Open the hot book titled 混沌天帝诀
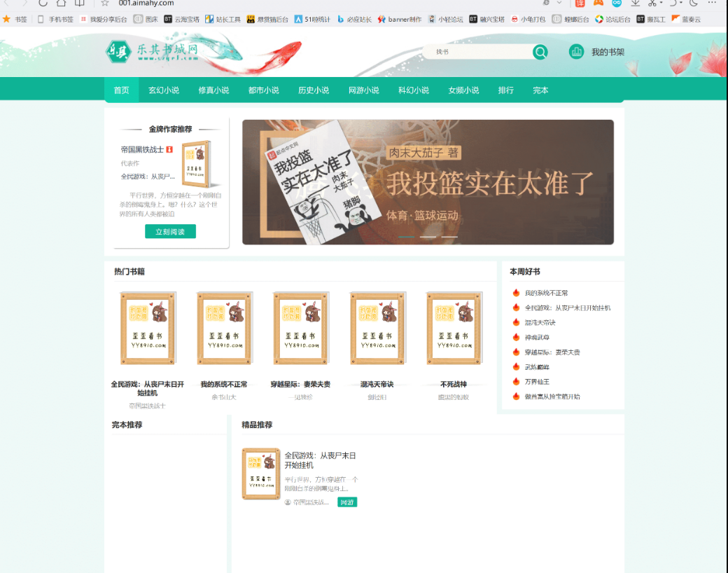 (377, 385)
